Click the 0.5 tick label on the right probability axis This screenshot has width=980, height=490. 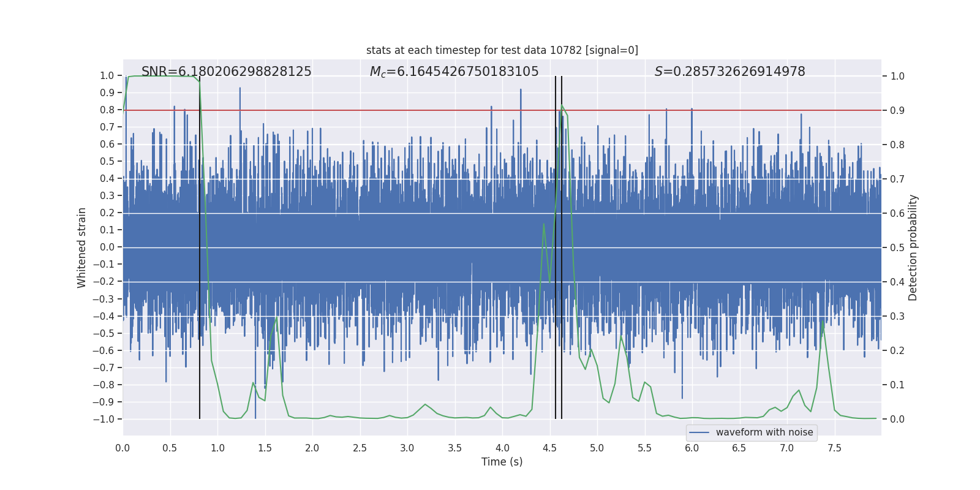[897, 247]
